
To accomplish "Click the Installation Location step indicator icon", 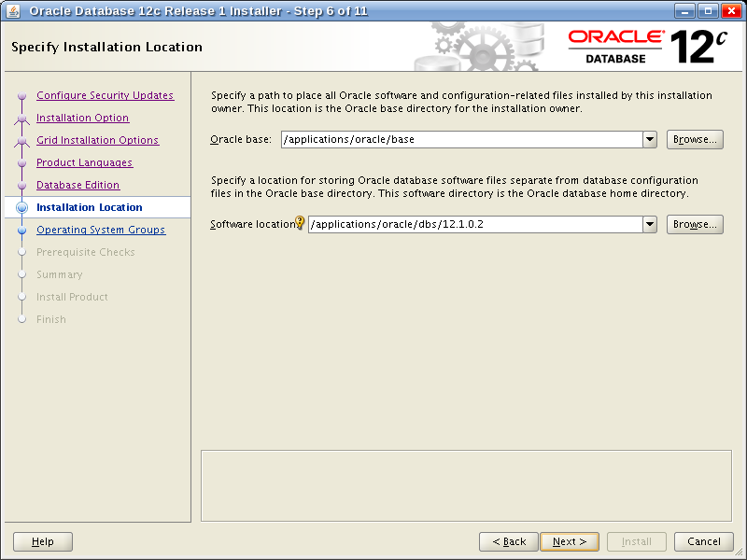I will pos(22,208).
